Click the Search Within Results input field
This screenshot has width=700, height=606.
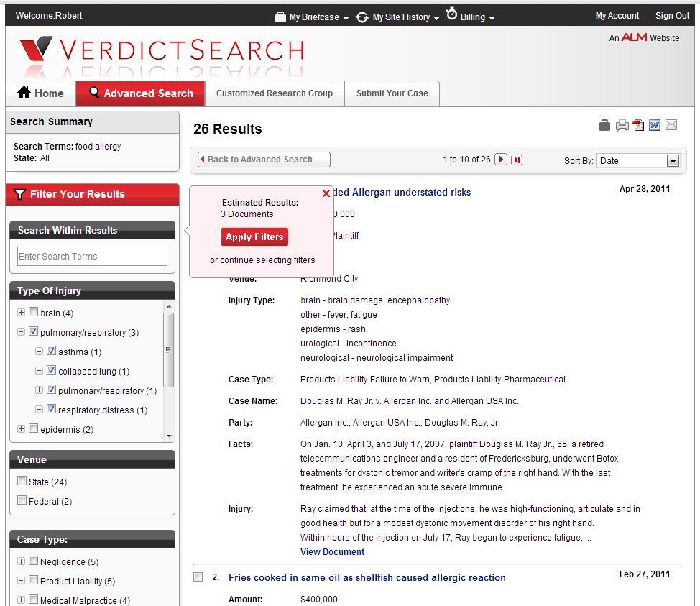[x=93, y=257]
